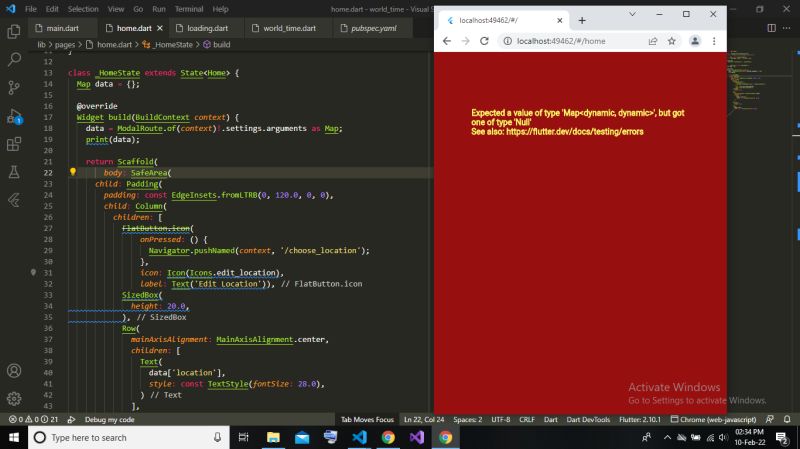The image size is (800, 449).
Task: Click Flutter: 2.10.1 version status
Action: click(x=640, y=419)
